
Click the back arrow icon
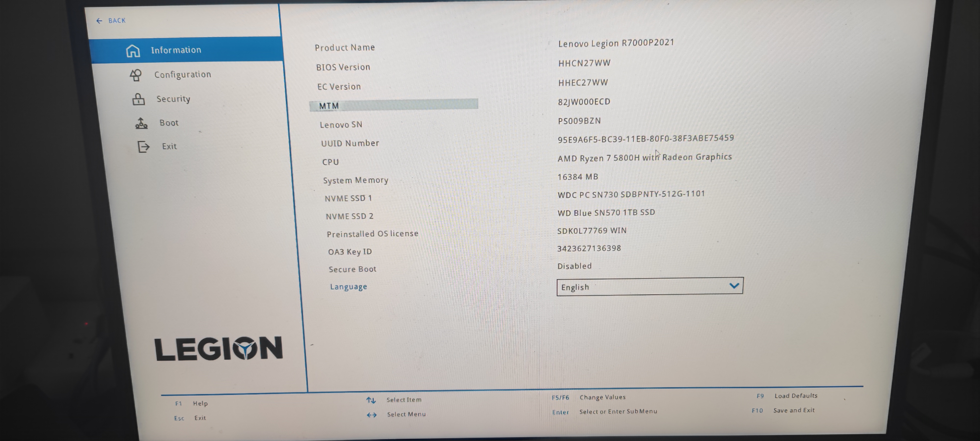pyautogui.click(x=99, y=21)
